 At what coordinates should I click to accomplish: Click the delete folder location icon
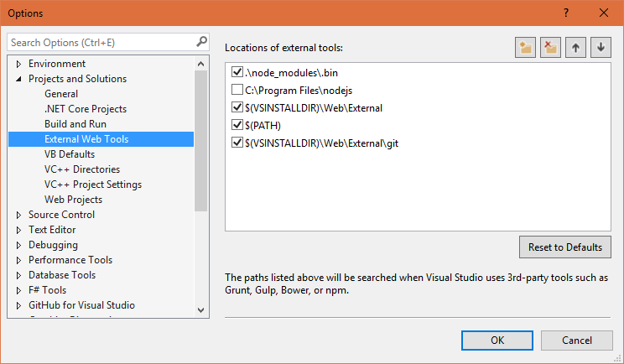point(550,48)
